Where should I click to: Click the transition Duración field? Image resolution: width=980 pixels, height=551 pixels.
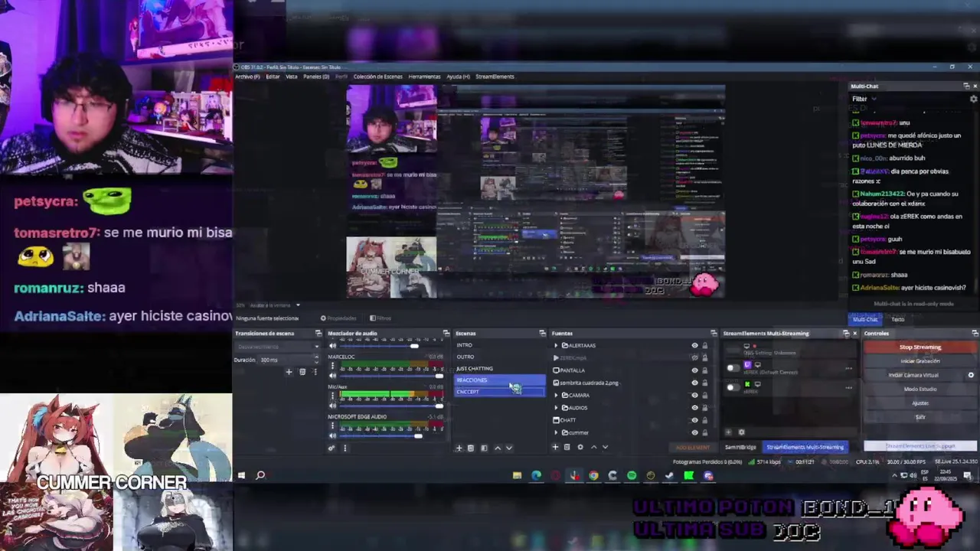[287, 360]
